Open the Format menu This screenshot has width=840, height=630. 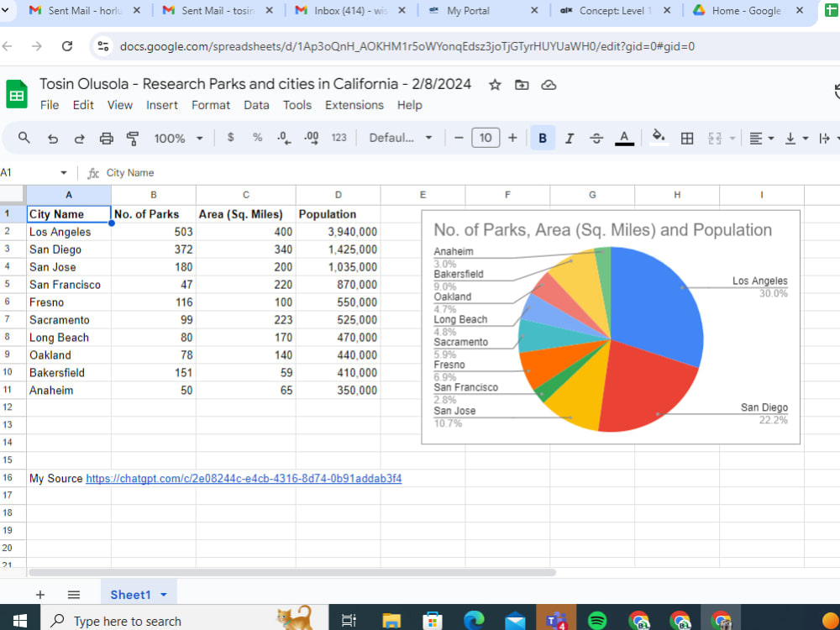tap(211, 105)
